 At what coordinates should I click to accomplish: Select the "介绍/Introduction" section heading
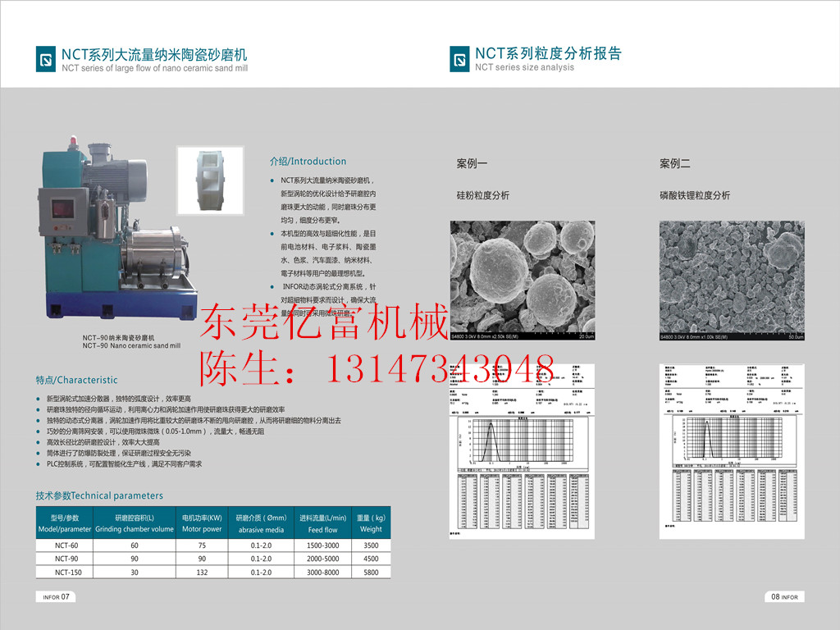(308, 162)
